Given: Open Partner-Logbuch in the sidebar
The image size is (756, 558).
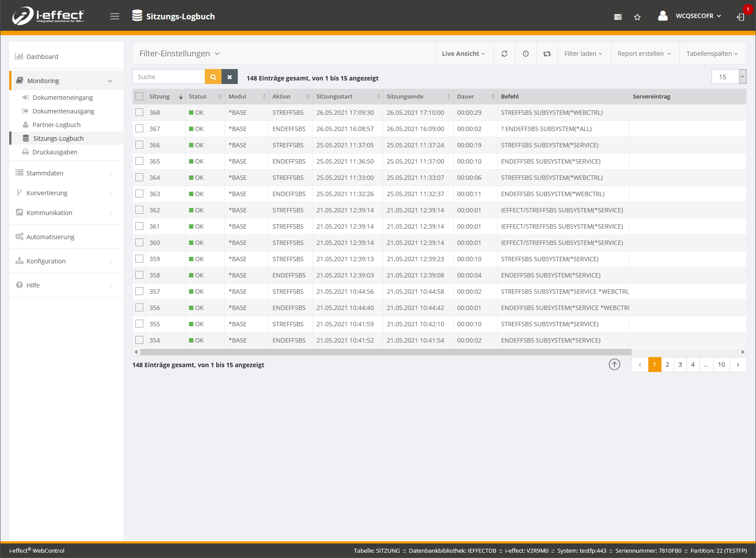Looking at the screenshot, I should pyautogui.click(x=56, y=125).
